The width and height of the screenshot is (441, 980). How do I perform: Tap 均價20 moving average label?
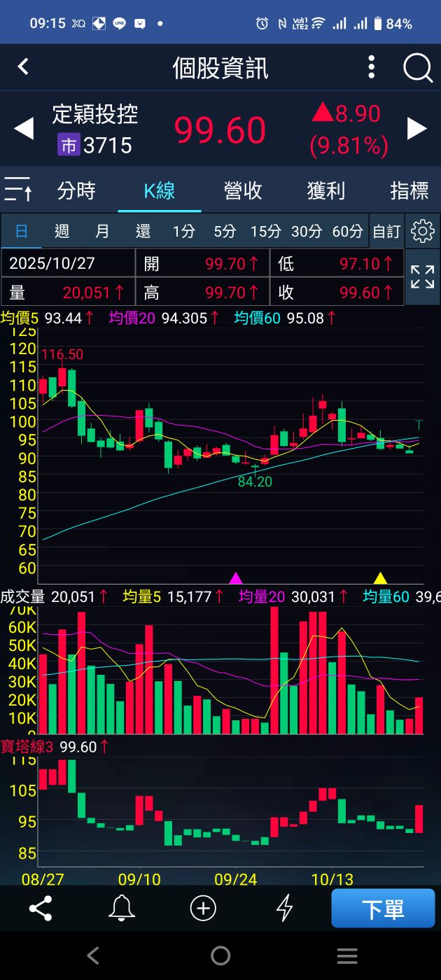coord(133,318)
